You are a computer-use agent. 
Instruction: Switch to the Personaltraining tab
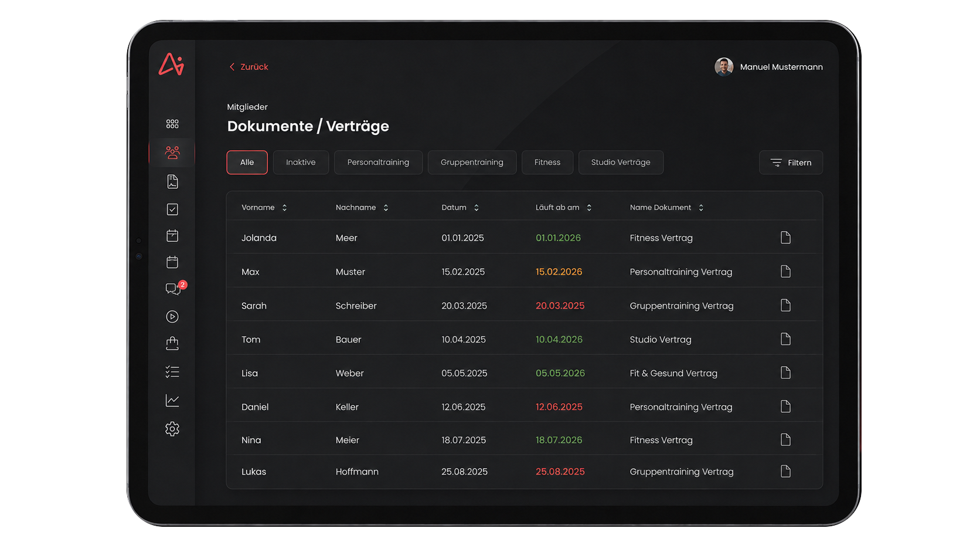[x=378, y=162]
